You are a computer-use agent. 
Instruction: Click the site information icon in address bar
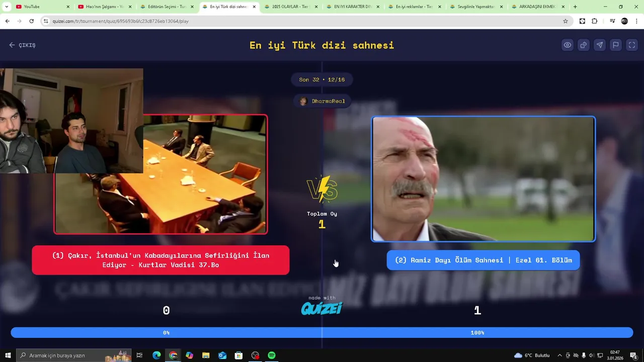[46, 21]
